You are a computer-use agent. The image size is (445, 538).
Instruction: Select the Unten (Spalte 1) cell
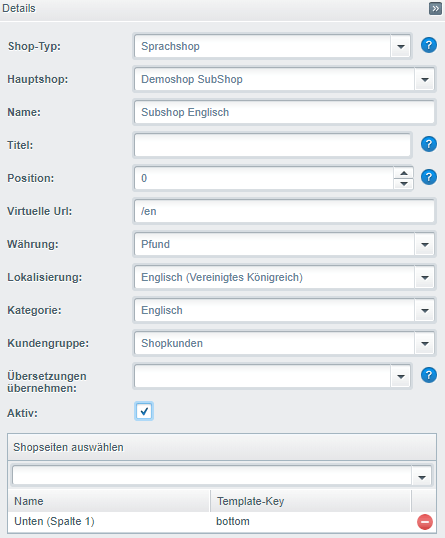point(109,522)
